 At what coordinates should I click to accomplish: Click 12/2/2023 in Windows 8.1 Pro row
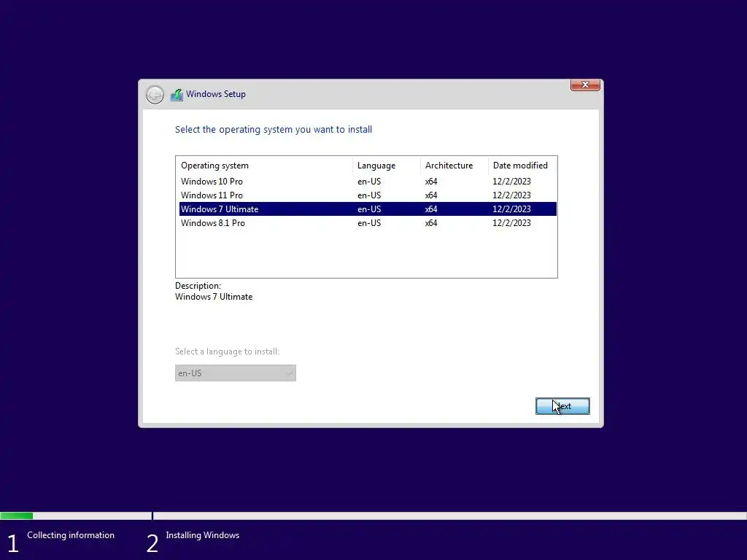coord(511,223)
